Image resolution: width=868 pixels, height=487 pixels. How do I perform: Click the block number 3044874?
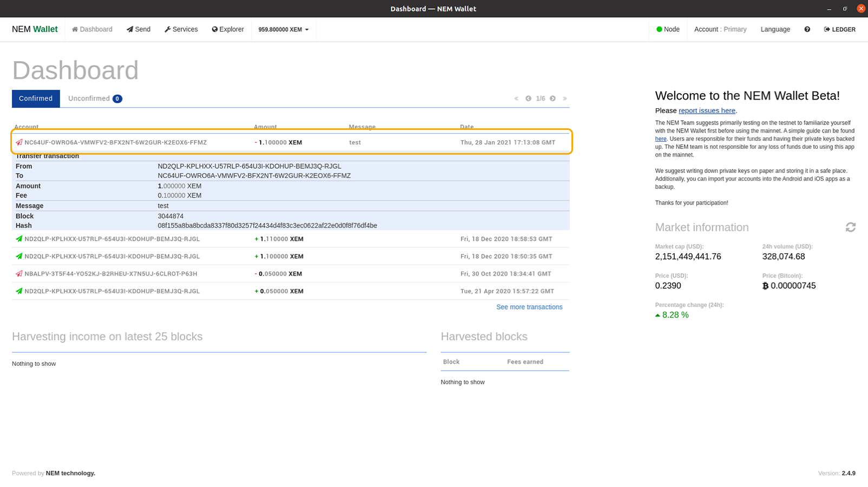[x=170, y=216]
